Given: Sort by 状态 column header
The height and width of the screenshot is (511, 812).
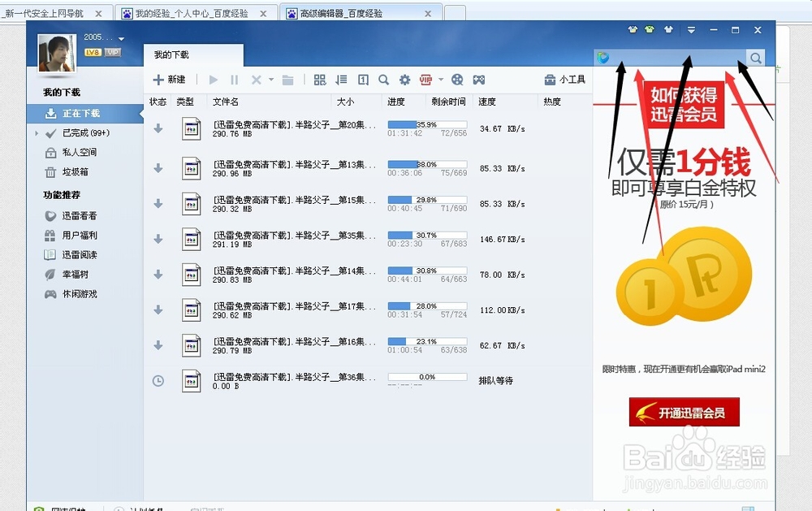Looking at the screenshot, I should pos(158,102).
